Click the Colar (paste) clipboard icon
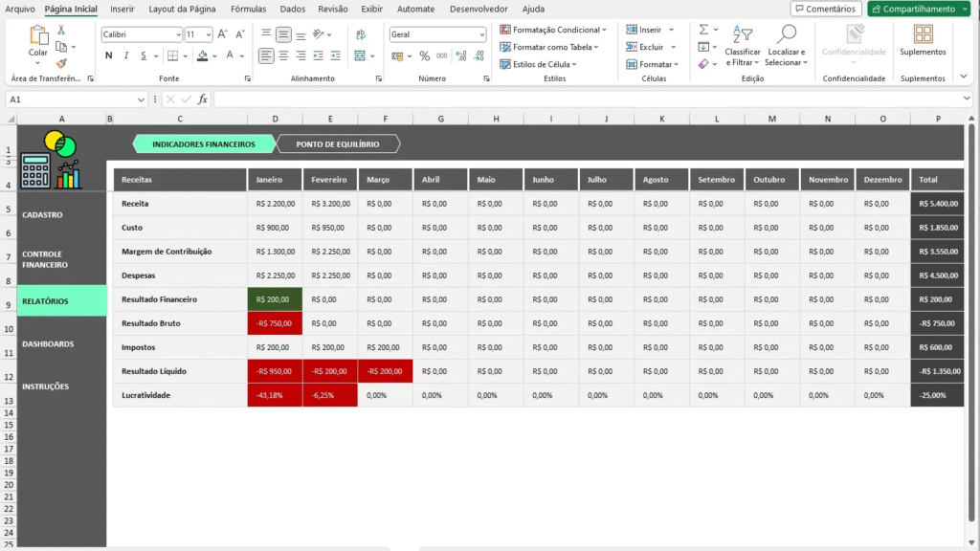The width and height of the screenshot is (980, 551). click(x=38, y=36)
